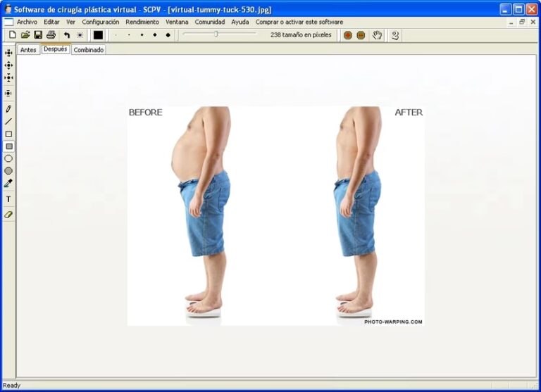Open the Archivo menu

point(27,22)
